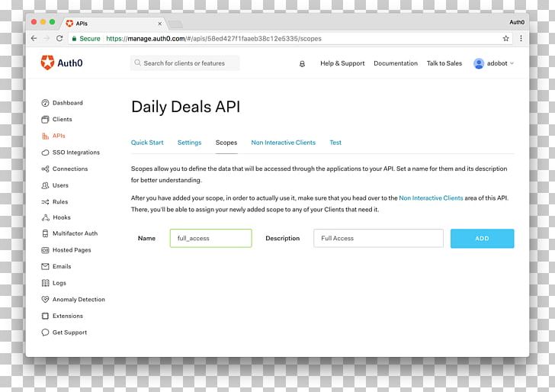Open the Documentation link in the header
This screenshot has width=555, height=392.
(x=395, y=64)
